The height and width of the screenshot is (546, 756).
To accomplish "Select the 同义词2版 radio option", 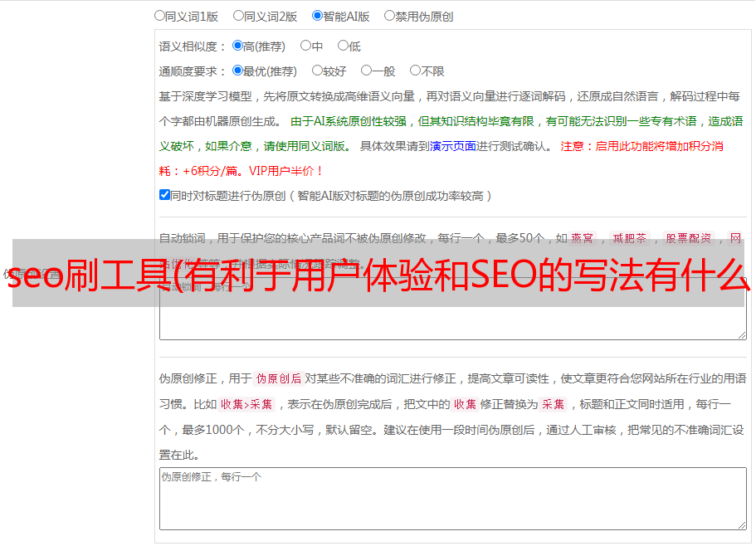I will coord(239,16).
